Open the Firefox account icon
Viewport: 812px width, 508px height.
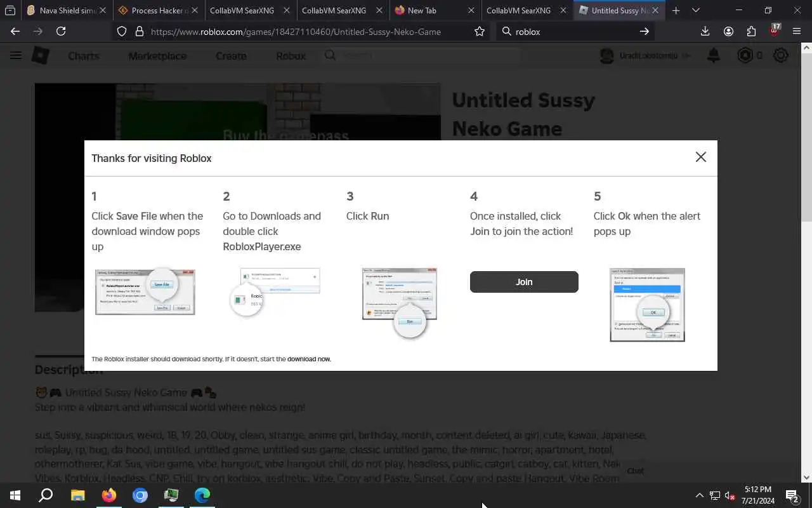click(728, 31)
